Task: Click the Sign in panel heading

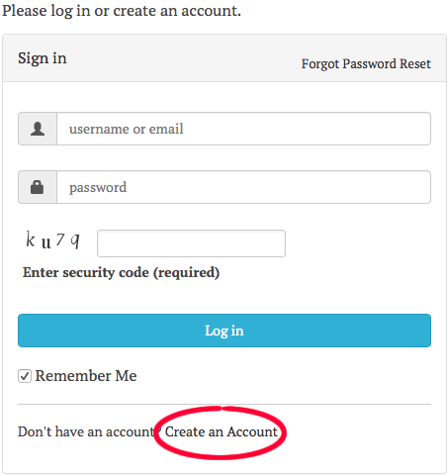Action: [x=43, y=58]
